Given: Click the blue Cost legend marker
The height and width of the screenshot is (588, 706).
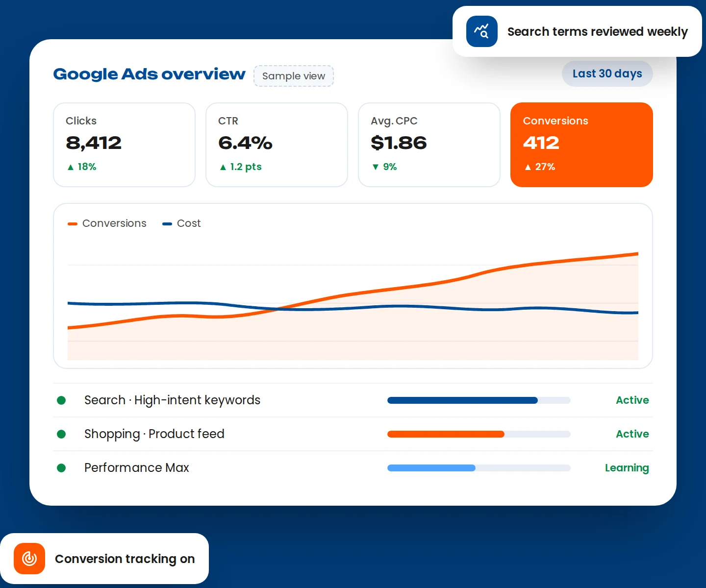Looking at the screenshot, I should 167,224.
